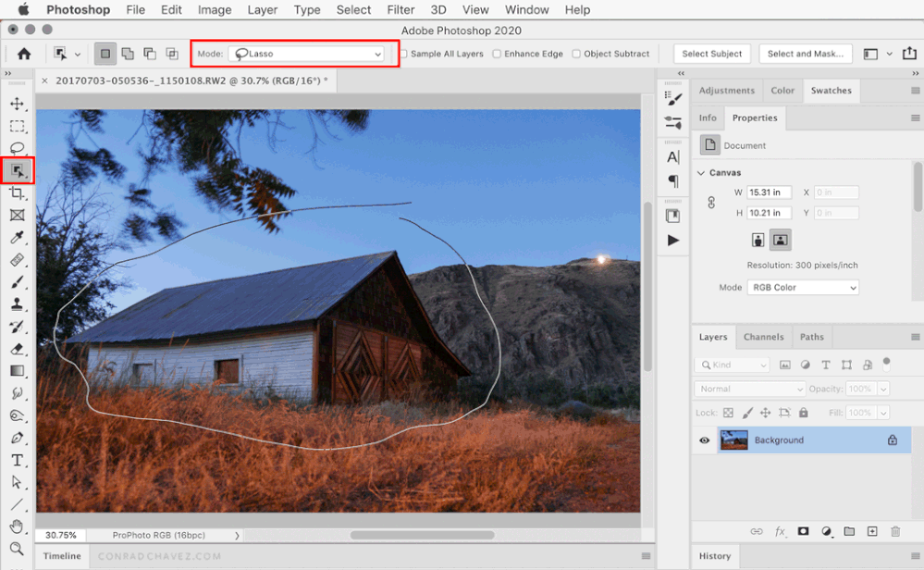
Task: Enable Sample All Layers checkbox
Action: click(x=404, y=54)
